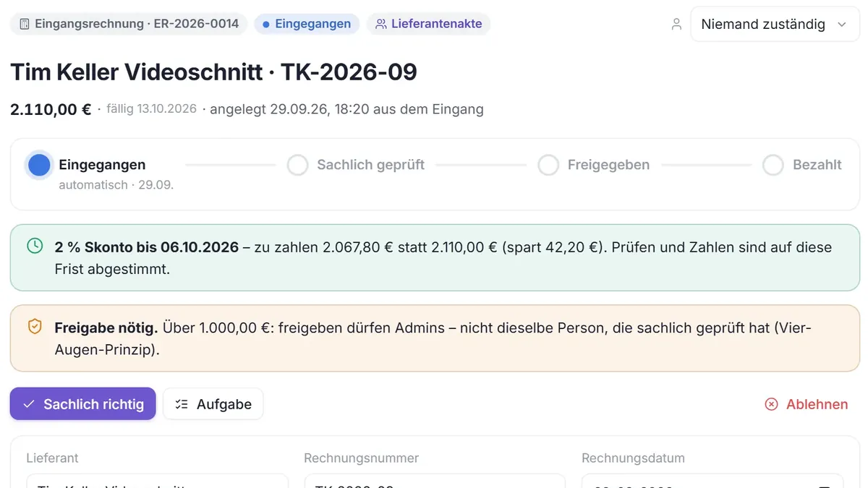Click the Lieferant field label
868x488 pixels.
(52, 458)
